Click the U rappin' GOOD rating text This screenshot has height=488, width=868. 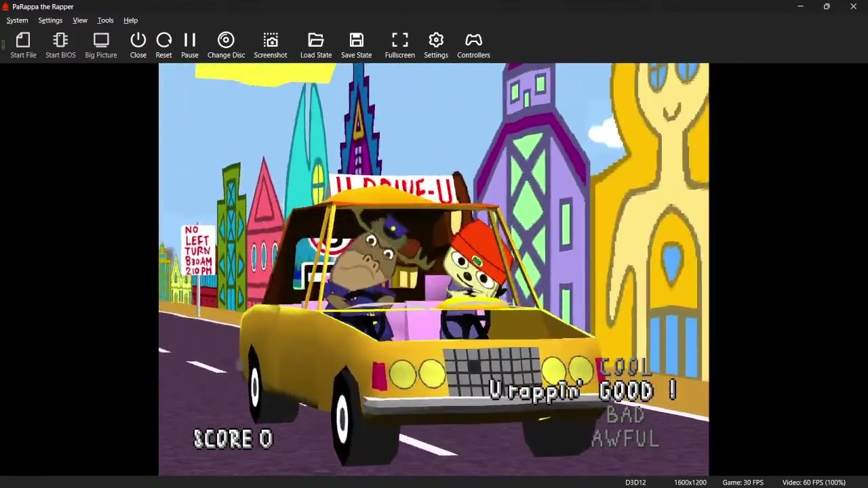pyautogui.click(x=583, y=390)
